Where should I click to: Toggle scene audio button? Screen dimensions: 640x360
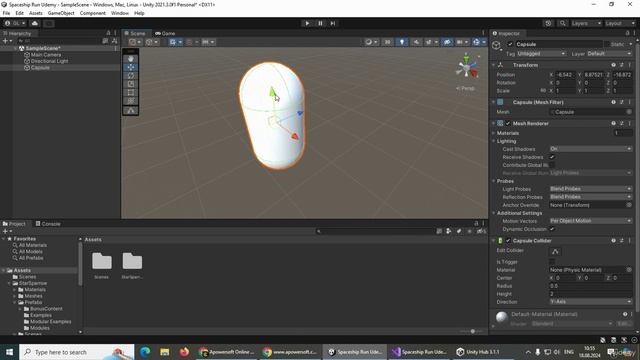[416, 42]
